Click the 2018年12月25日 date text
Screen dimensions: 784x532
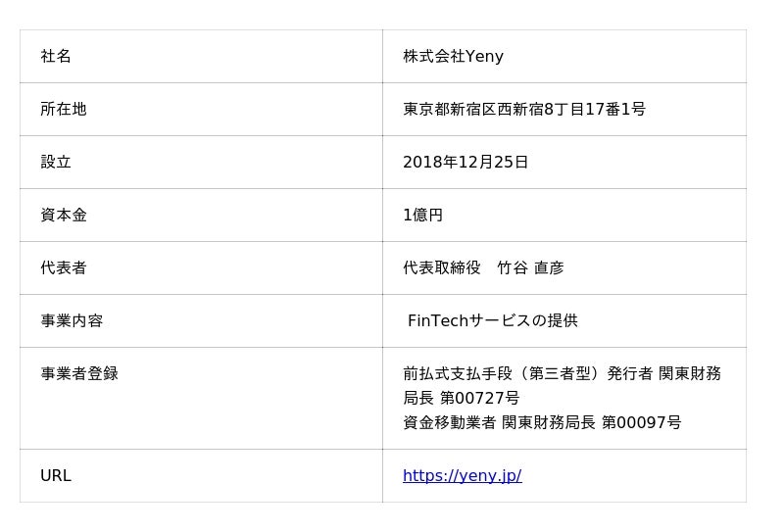click(465, 163)
